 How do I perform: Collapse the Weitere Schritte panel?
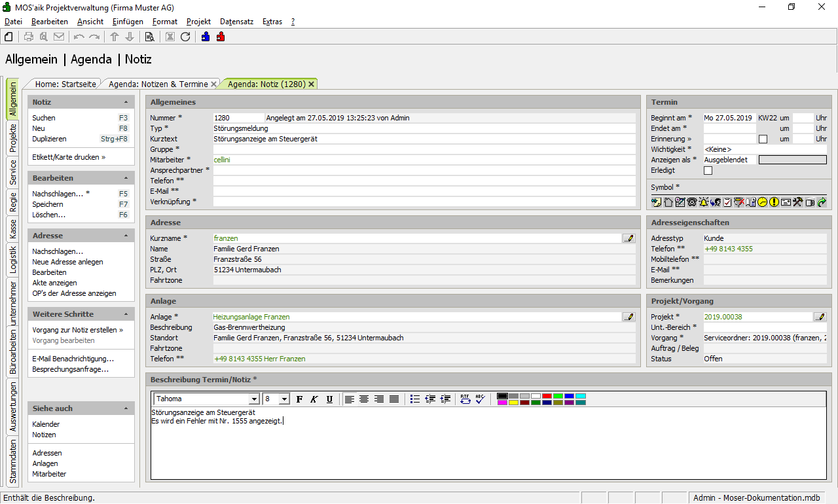tap(126, 314)
